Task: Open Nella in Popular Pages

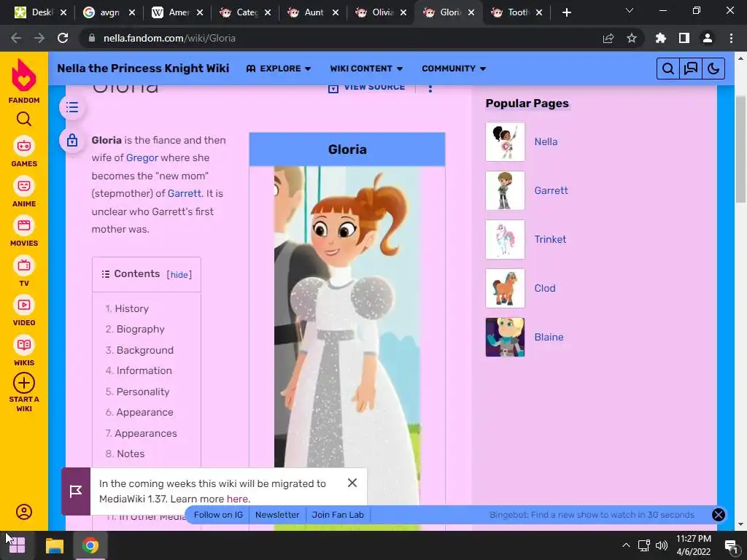Action: pos(546,142)
